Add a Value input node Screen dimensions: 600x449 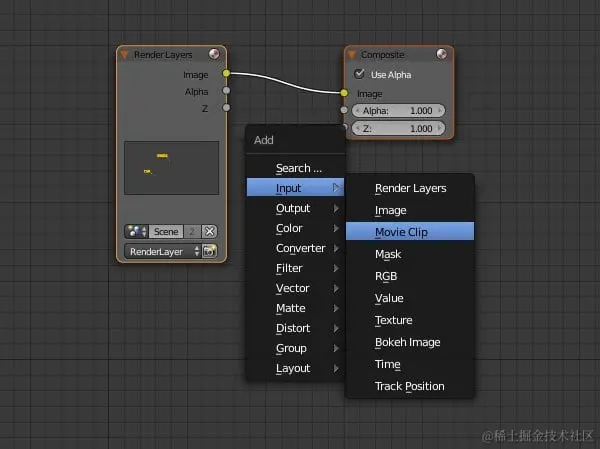pos(410,298)
